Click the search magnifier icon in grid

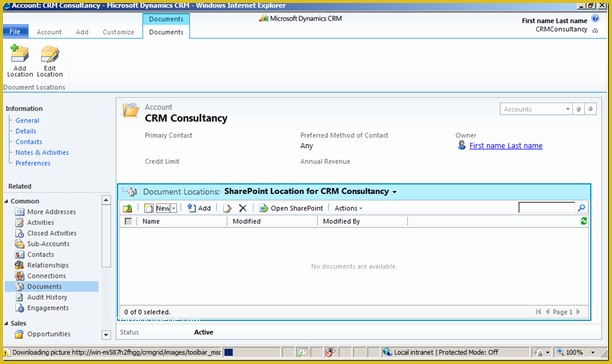581,208
